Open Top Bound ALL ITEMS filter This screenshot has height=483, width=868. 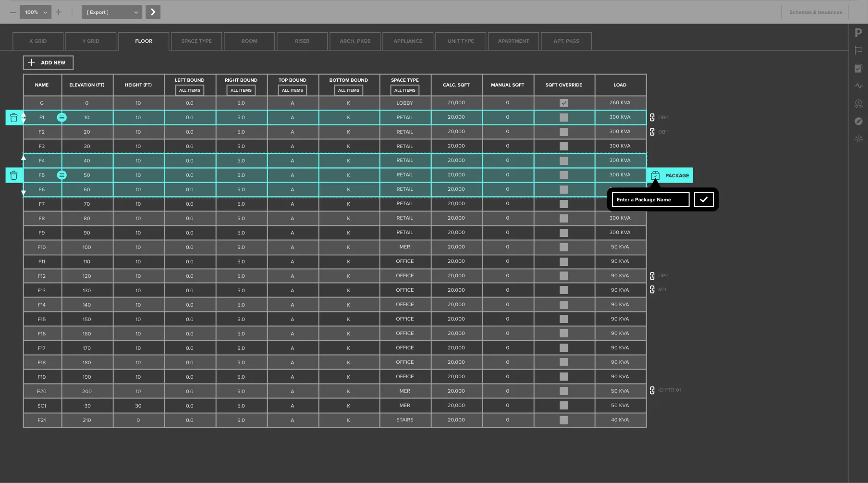point(293,90)
